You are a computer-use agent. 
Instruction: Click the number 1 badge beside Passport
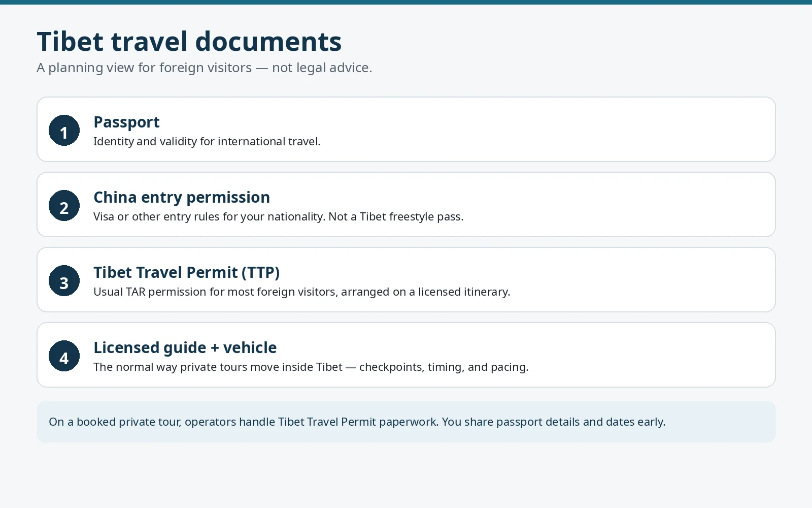[64, 130]
